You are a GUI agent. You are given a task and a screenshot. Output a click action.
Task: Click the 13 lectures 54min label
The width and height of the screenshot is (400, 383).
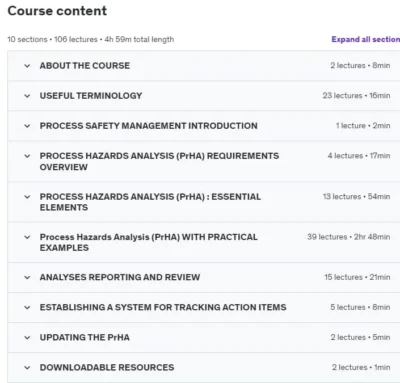click(356, 196)
